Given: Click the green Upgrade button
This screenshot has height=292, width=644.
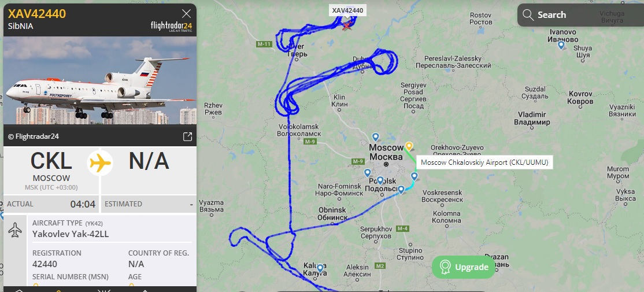Looking at the screenshot, I should click(x=463, y=267).
